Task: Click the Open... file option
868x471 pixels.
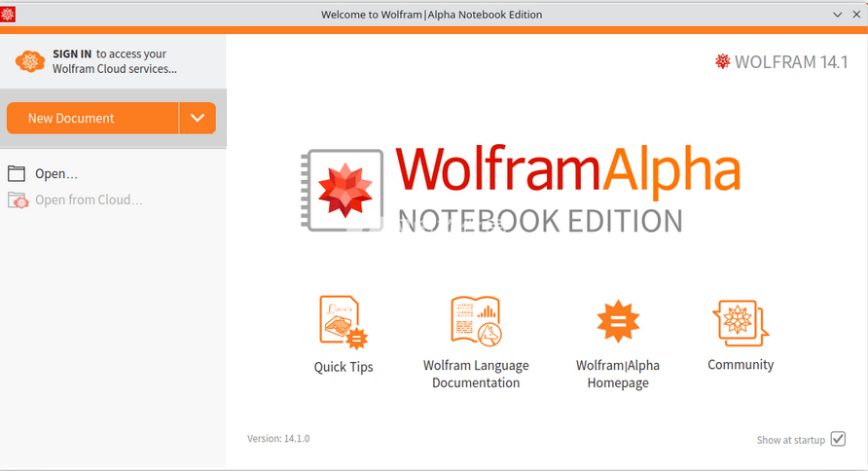Action: [x=56, y=174]
